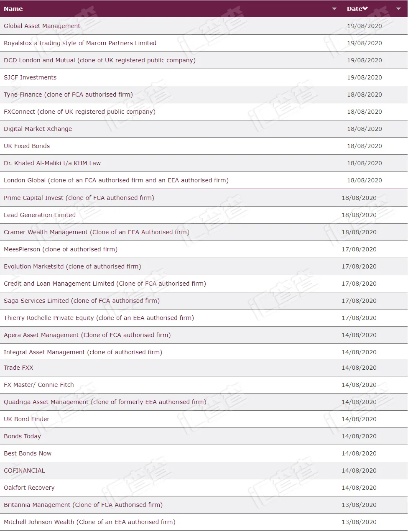Open Tyne Finance clone warning
This screenshot has height=532, width=408.
68,95
